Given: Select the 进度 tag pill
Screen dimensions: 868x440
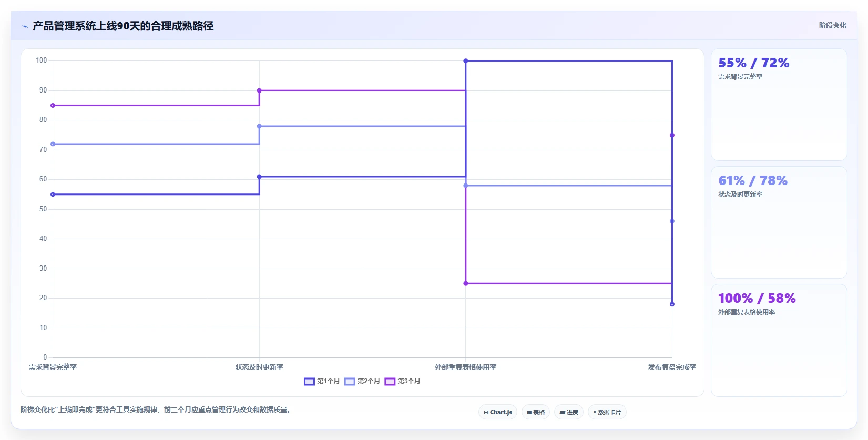Looking at the screenshot, I should 569,412.
